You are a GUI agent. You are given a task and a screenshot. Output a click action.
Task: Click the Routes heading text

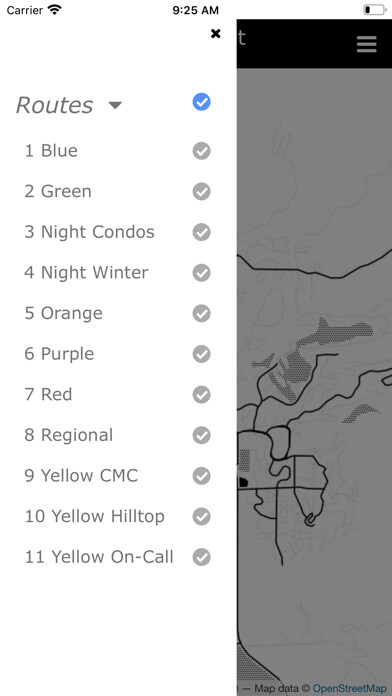pos(55,105)
